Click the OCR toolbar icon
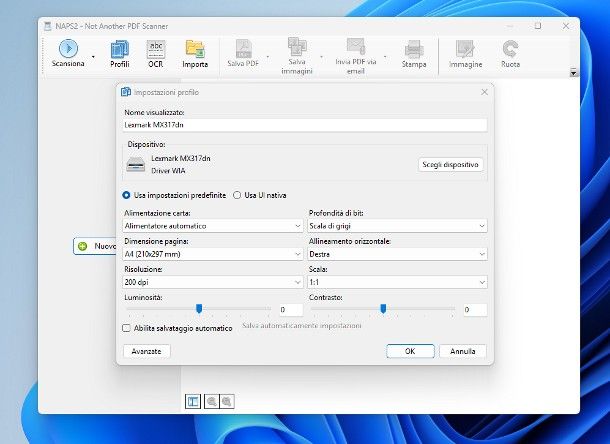 click(x=156, y=48)
